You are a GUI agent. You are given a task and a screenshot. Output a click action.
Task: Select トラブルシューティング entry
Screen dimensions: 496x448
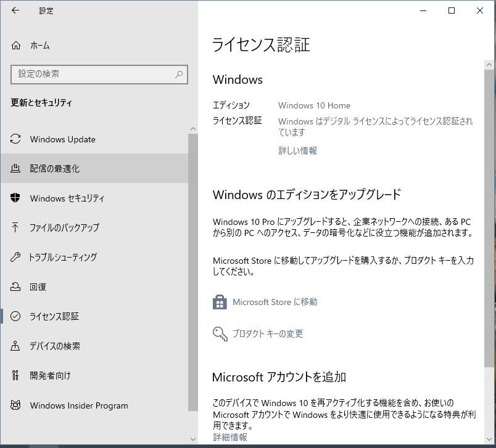[94, 257]
